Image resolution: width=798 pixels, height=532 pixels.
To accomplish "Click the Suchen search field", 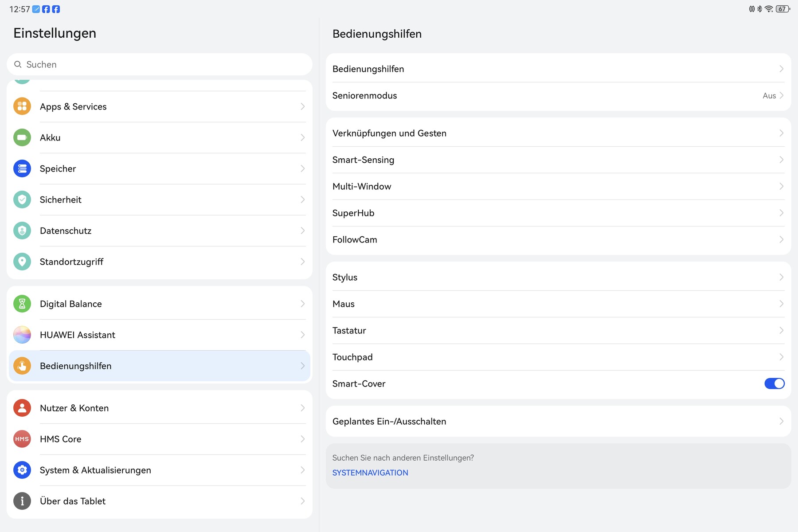I will 160,64.
